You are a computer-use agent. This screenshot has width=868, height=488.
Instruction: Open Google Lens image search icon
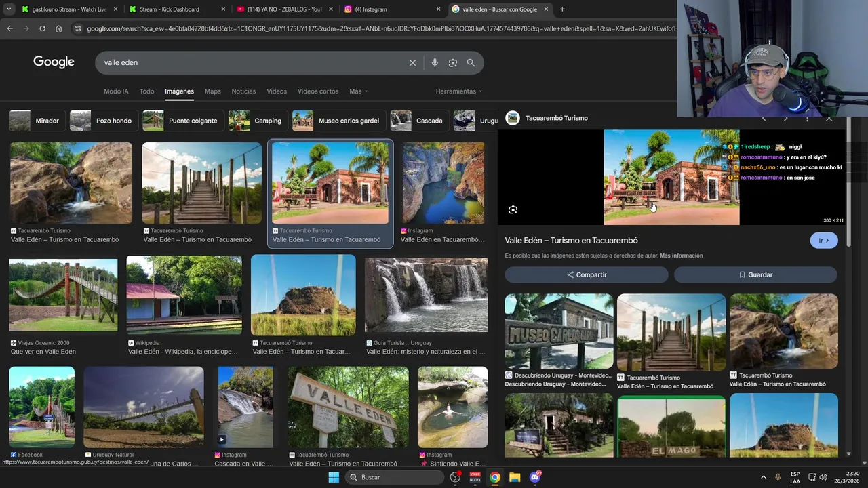tap(453, 62)
